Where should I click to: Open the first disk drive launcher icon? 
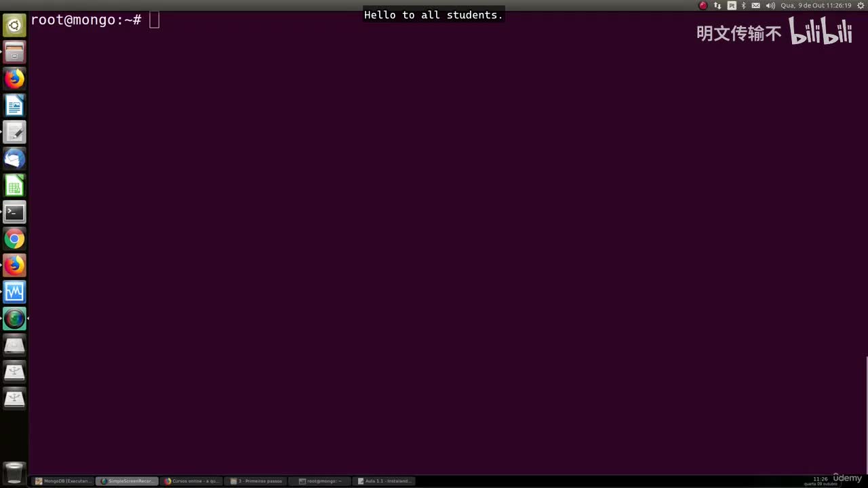pyautogui.click(x=14, y=345)
